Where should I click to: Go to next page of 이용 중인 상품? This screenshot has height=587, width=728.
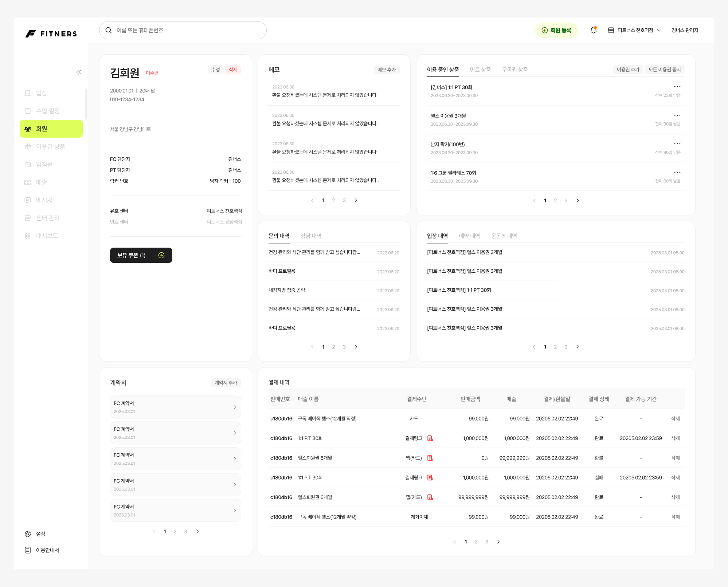pyautogui.click(x=578, y=200)
